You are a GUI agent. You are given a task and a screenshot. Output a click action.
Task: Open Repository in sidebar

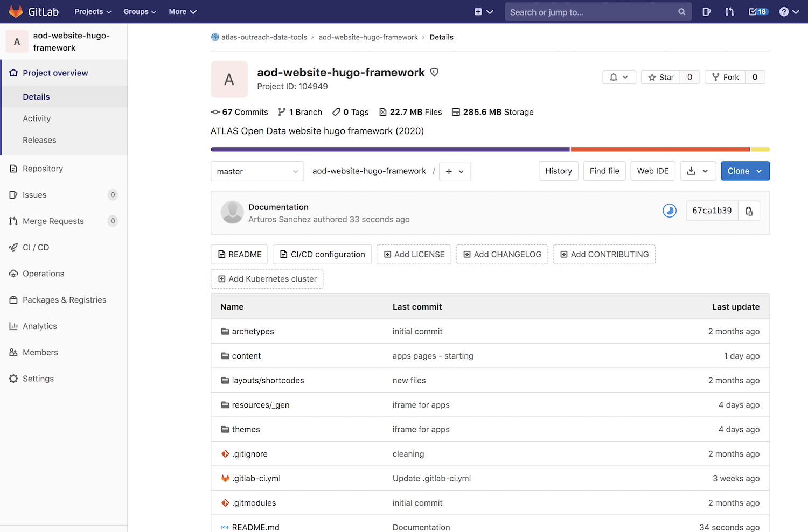(x=64, y=169)
